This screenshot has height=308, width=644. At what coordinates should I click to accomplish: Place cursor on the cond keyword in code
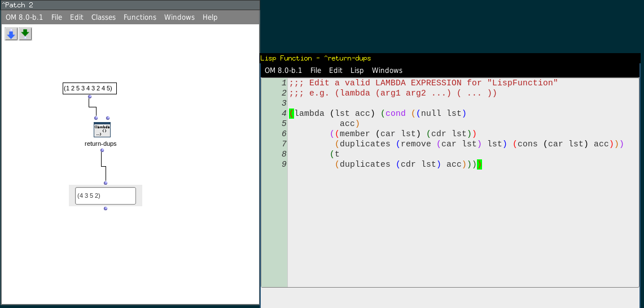click(395, 113)
